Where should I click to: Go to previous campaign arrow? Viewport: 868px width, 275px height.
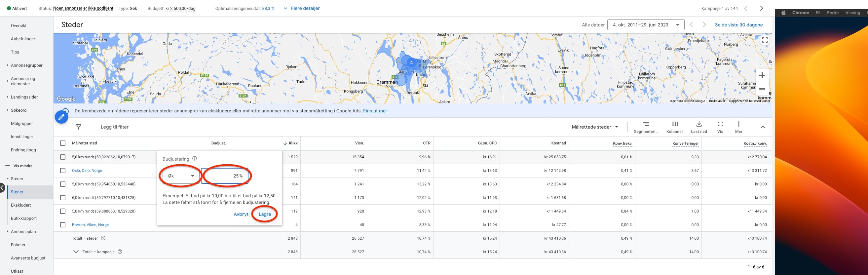pos(746,8)
